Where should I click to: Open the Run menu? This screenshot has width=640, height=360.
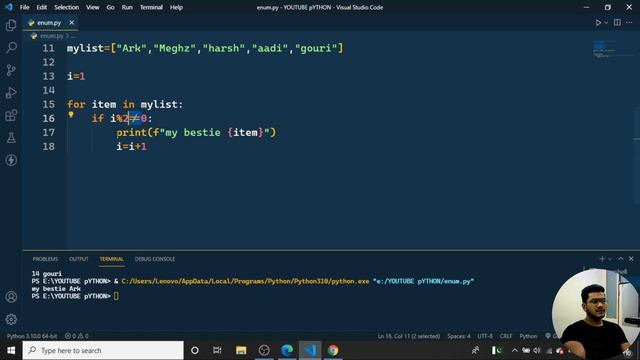pos(127,7)
